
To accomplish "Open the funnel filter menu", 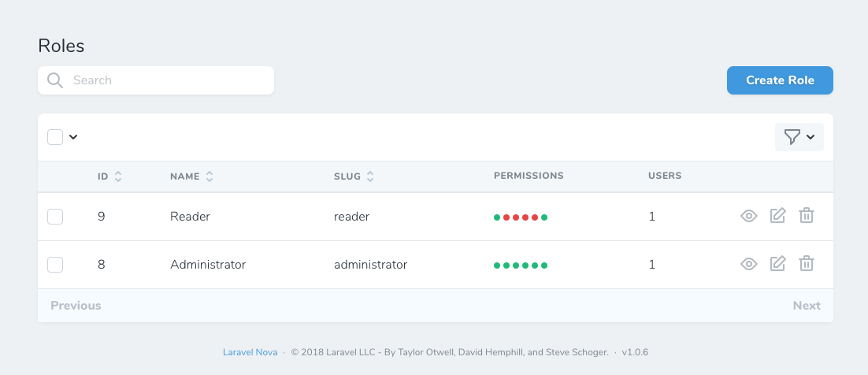I will pos(799,137).
